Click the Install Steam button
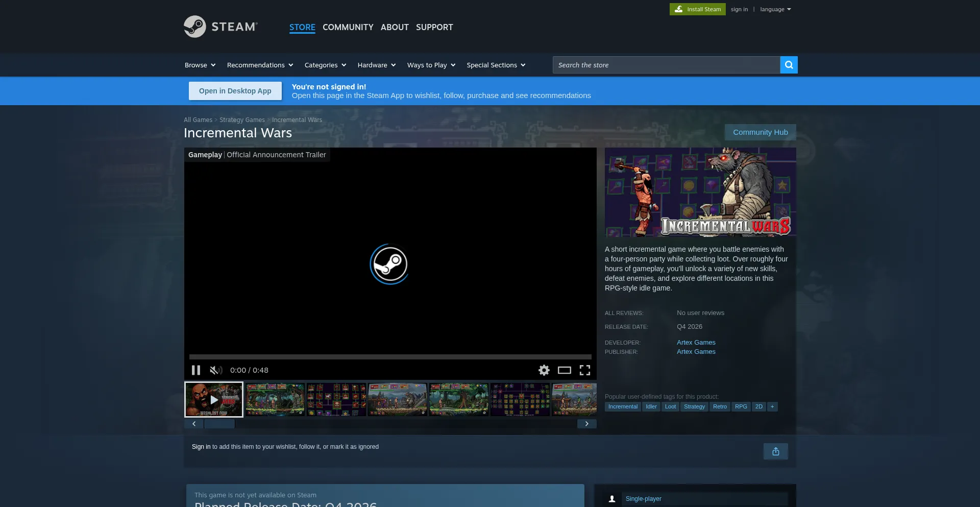Image resolution: width=980 pixels, height=507 pixels. 697,9
